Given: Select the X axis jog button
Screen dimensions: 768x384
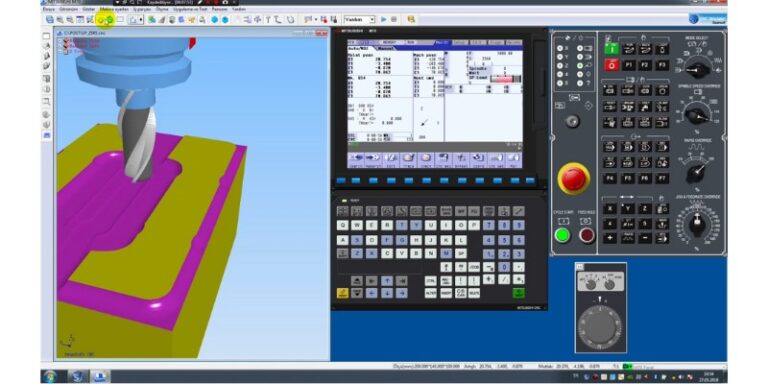Looking at the screenshot, I should tap(610, 209).
